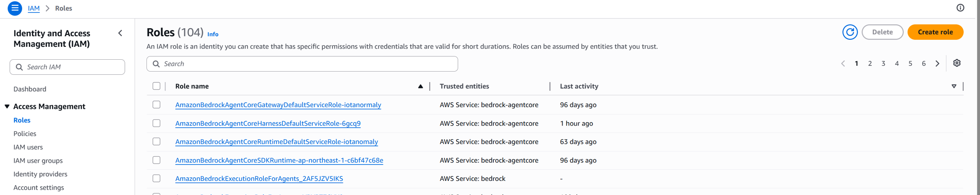Sort by Last activity arrow
This screenshot has width=980, height=195.
point(954,87)
